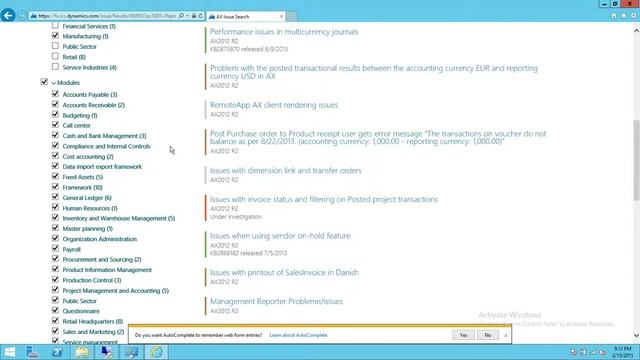Open the Learn about AutoComplete link
640x360 pixels.
point(298,335)
